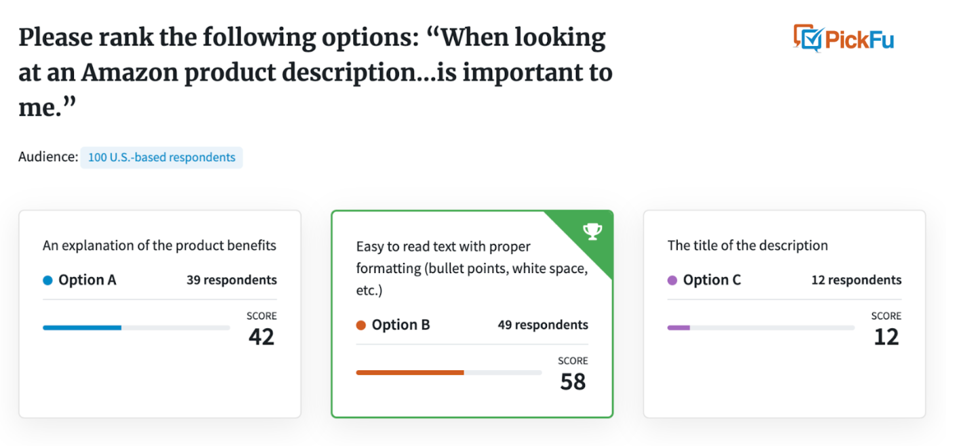Click the score 12 value
Viewport: 980px width, 446px height.
886,337
